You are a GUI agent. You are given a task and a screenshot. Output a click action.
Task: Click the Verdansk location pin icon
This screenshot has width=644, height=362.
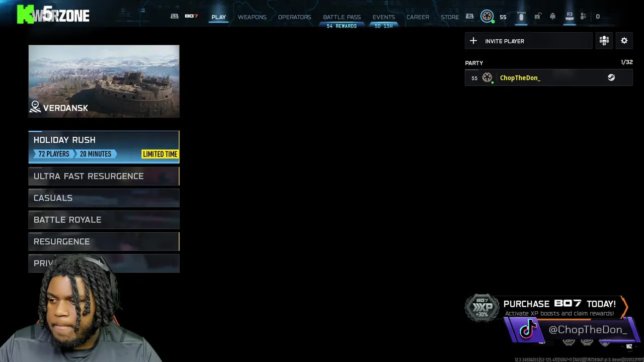point(35,107)
